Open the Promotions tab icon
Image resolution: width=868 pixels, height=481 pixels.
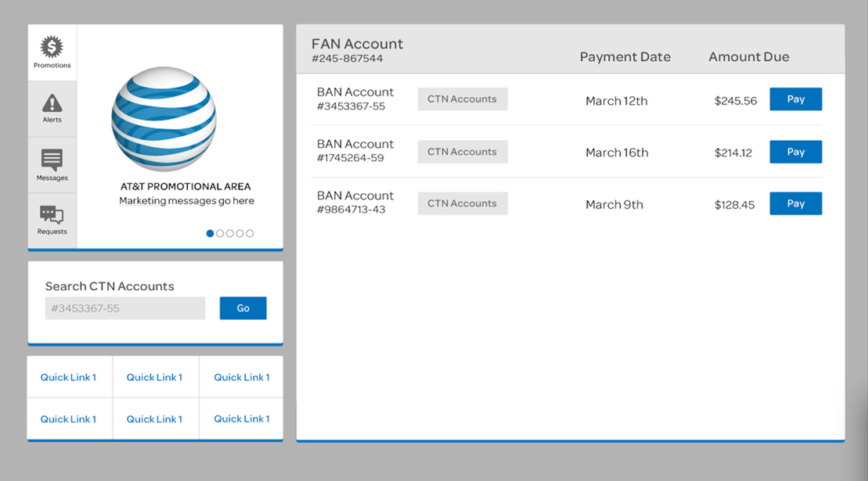[52, 47]
